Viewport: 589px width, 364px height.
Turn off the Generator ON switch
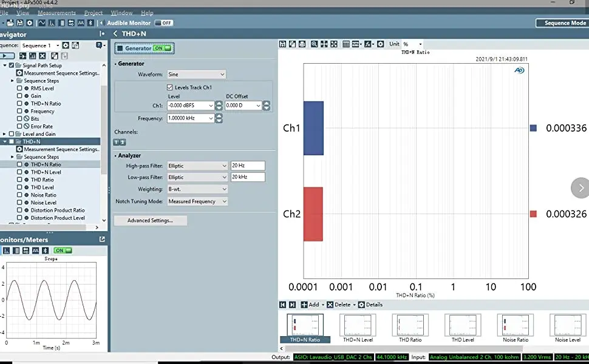point(162,49)
